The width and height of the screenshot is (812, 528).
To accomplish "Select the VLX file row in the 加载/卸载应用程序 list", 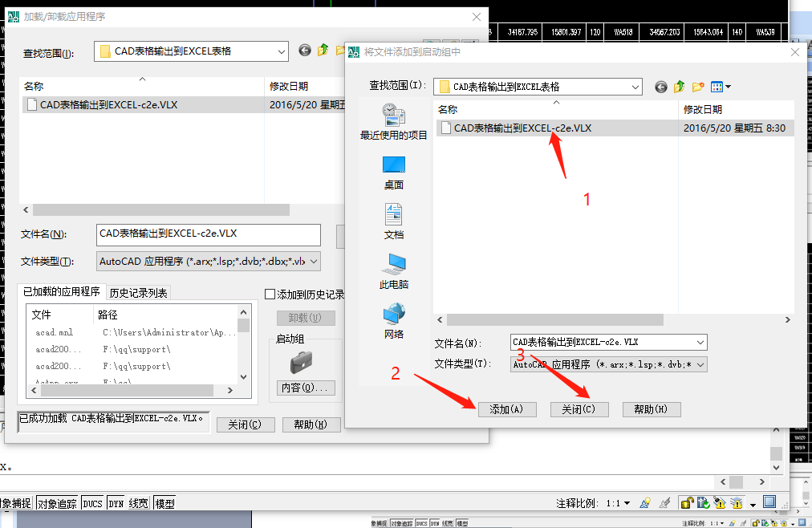I will (183, 104).
